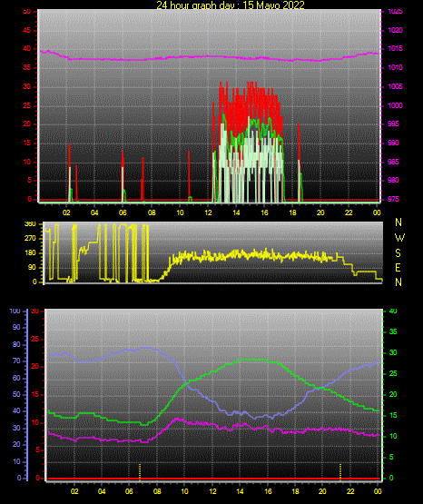Click the blue 100 humidity axis label
The height and width of the screenshot is (504, 423).
[15, 311]
